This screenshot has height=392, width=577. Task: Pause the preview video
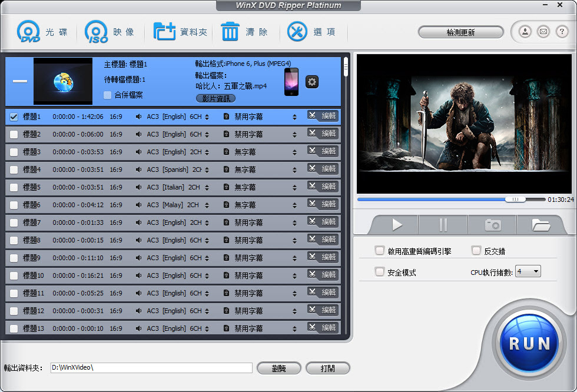pyautogui.click(x=443, y=225)
